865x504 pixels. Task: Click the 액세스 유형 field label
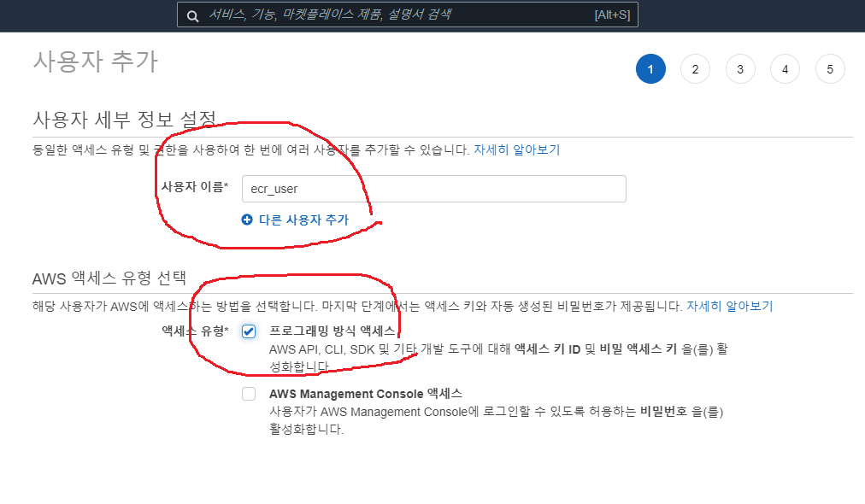pos(194,331)
